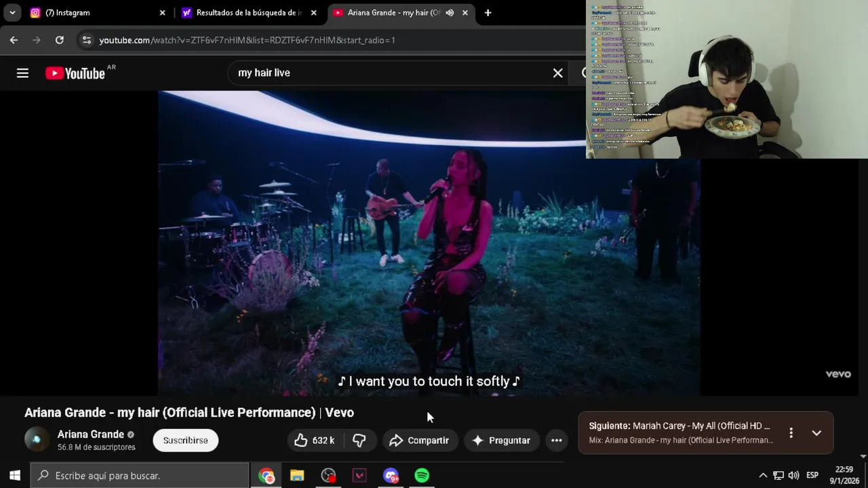The height and width of the screenshot is (488, 868).
Task: Open more actions three-dot menu
Action: (x=556, y=441)
